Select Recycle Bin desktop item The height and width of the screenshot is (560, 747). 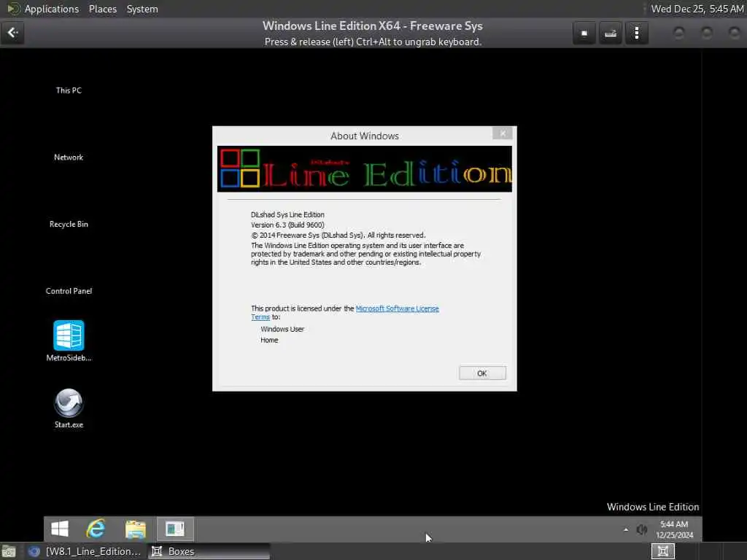pos(69,225)
